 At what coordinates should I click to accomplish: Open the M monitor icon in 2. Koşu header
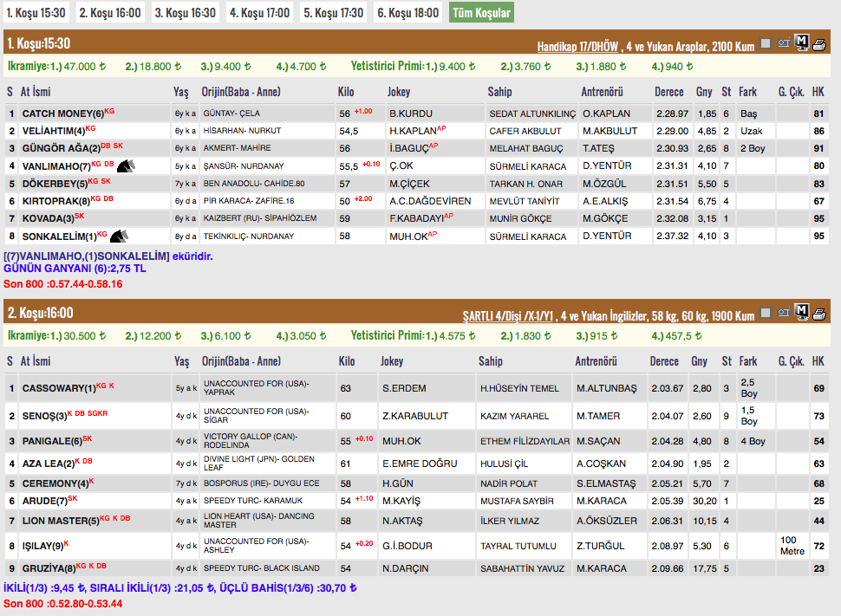tap(802, 312)
